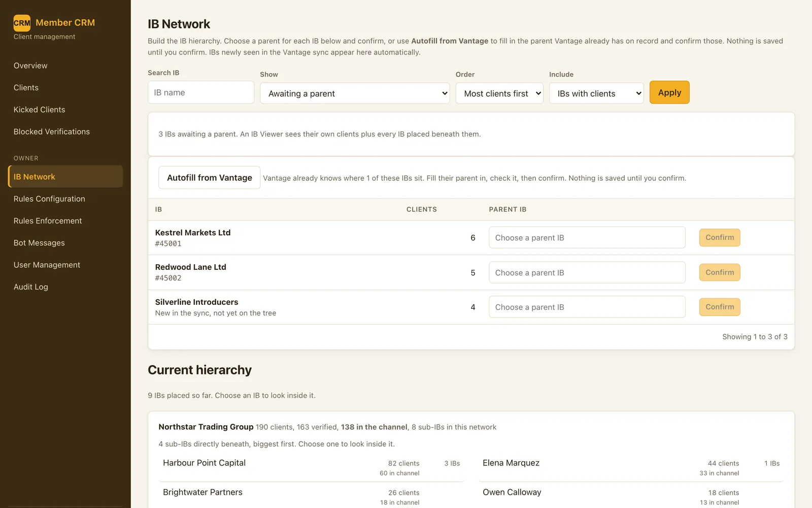Click Autofill from Vantage button
The height and width of the screenshot is (508, 812).
point(209,178)
